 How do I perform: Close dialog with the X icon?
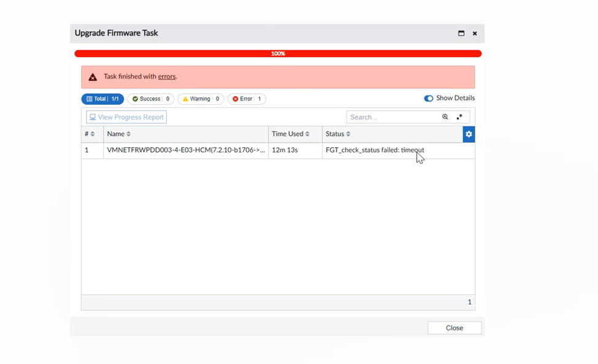tap(475, 34)
